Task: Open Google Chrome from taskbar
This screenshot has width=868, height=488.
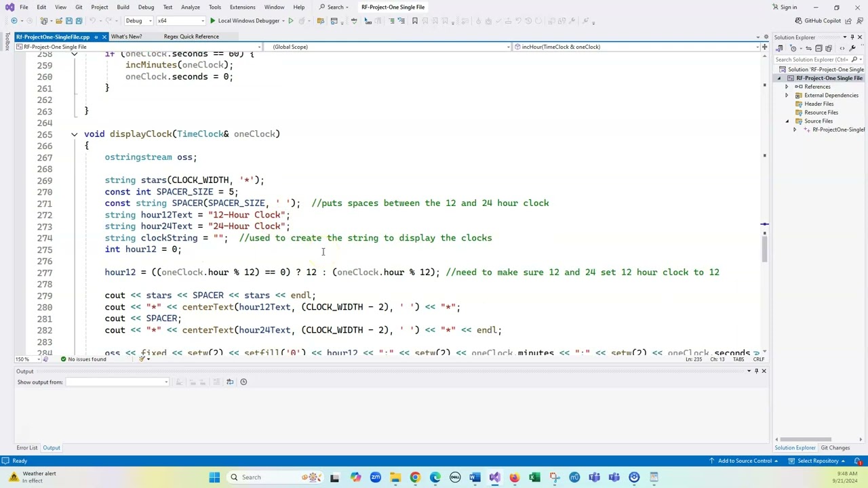Action: pyautogui.click(x=415, y=477)
